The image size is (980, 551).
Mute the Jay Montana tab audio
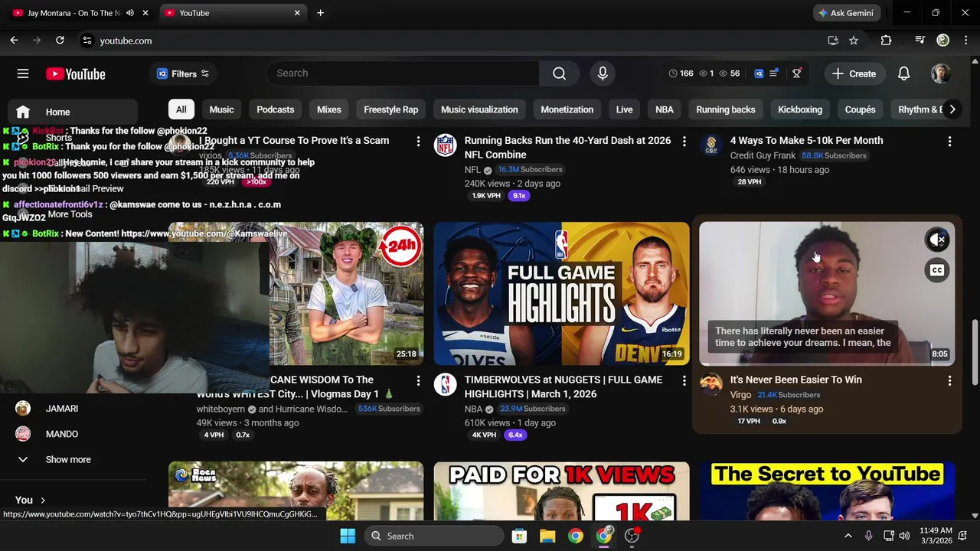(129, 13)
